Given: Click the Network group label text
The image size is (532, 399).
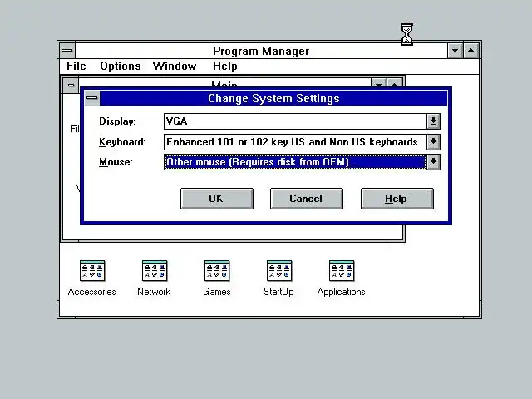Looking at the screenshot, I should [154, 292].
